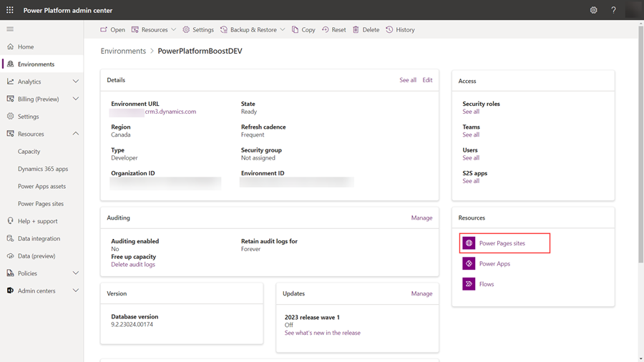Click the toolbar Resources icon
This screenshot has height=362, width=644.
click(x=135, y=29)
